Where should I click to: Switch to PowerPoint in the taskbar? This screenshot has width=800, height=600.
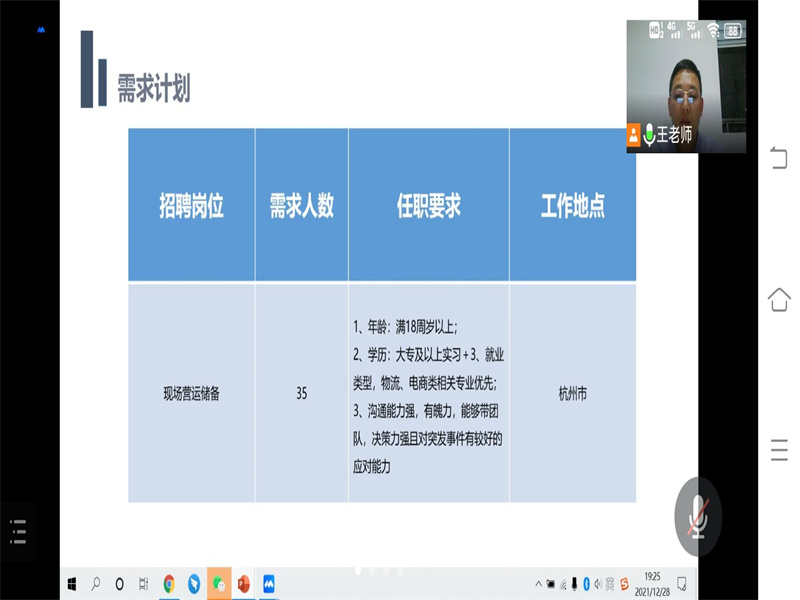click(x=243, y=583)
